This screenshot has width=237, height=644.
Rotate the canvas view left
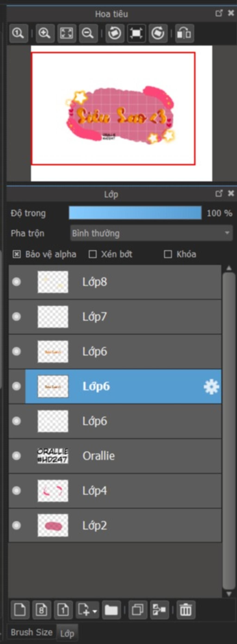tap(115, 34)
